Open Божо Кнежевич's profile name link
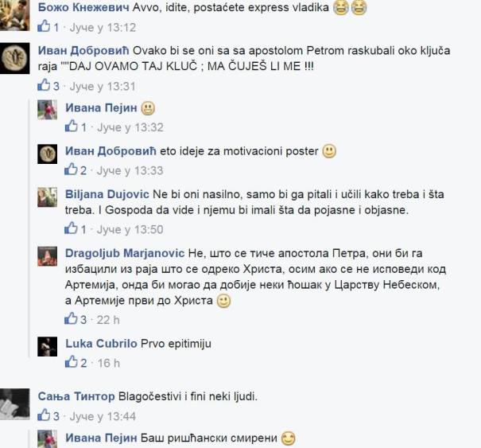Screen dimensions: 481x448 83,7
